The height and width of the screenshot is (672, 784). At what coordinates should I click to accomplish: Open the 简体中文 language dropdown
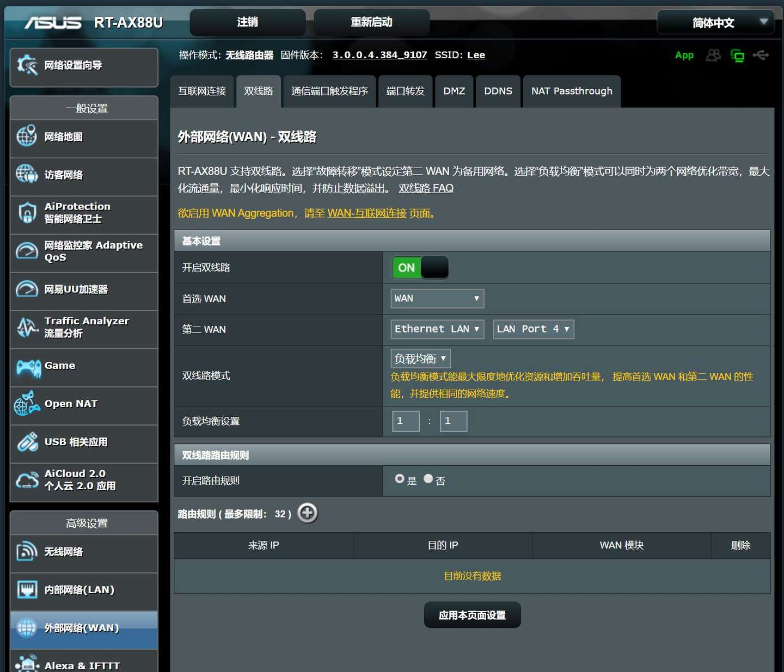coord(715,22)
